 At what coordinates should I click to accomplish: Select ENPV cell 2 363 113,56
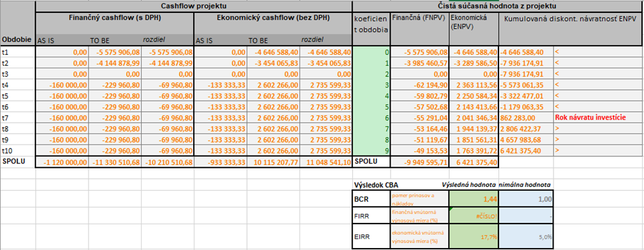tap(473, 85)
